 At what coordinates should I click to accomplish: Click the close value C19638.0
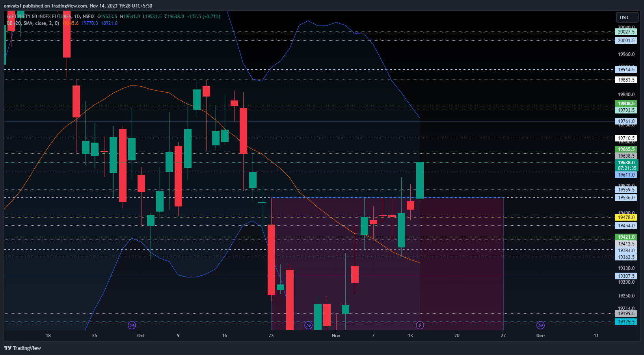tap(174, 17)
